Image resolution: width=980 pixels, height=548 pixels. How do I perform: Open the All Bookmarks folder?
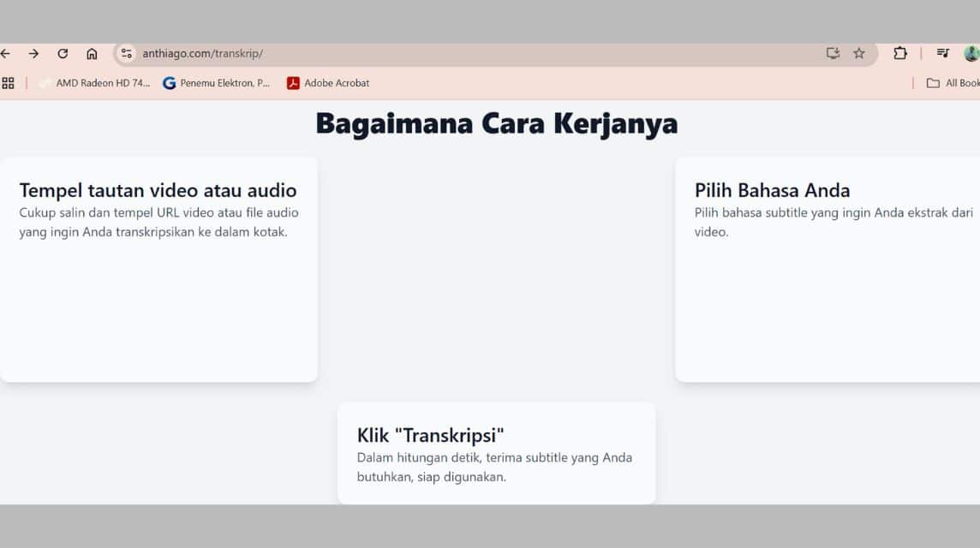tap(953, 83)
